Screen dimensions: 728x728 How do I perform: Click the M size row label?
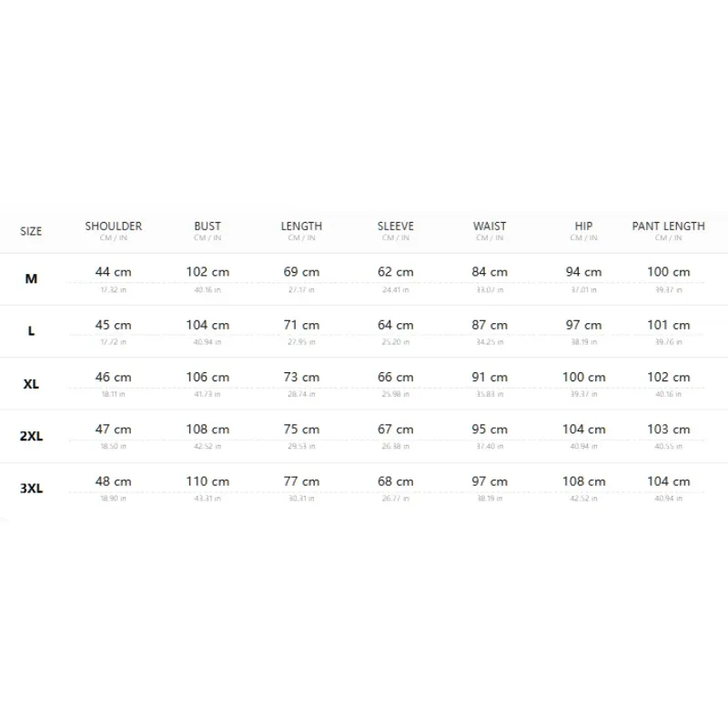click(x=31, y=278)
